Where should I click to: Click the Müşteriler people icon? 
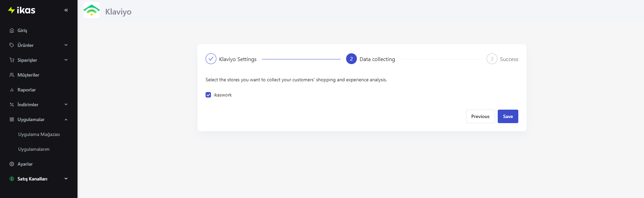pos(12,75)
